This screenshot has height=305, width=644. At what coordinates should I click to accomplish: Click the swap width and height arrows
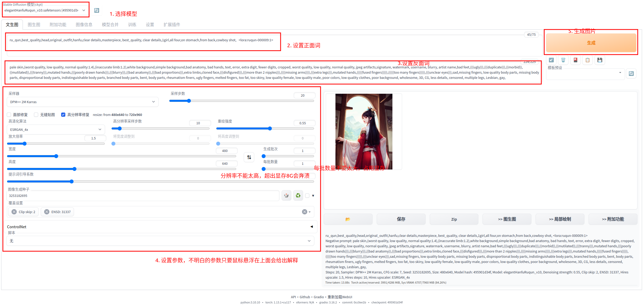pos(249,157)
